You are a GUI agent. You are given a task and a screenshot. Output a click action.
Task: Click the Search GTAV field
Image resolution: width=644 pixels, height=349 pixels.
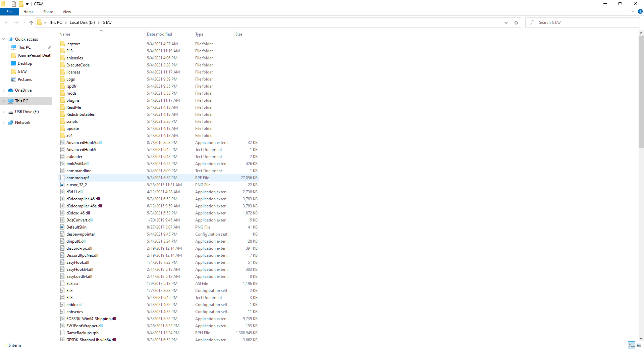click(582, 22)
